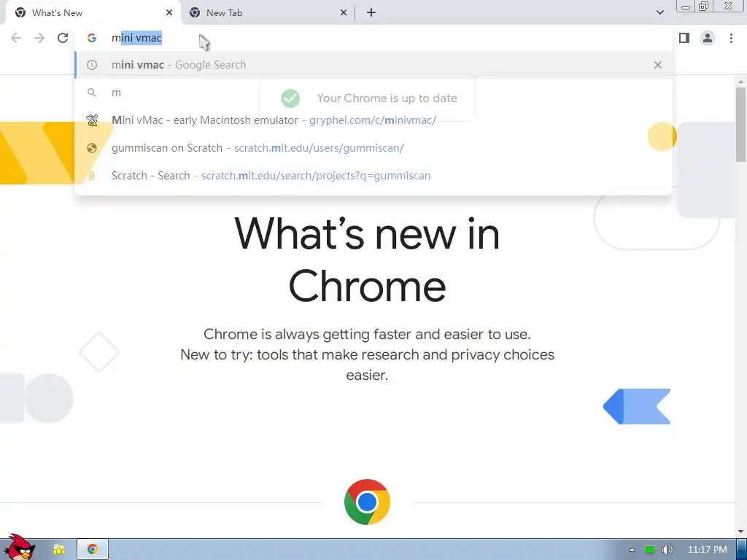The image size is (747, 560).
Task: Open the yellow folder icon in the taskbar
Action: click(x=58, y=550)
